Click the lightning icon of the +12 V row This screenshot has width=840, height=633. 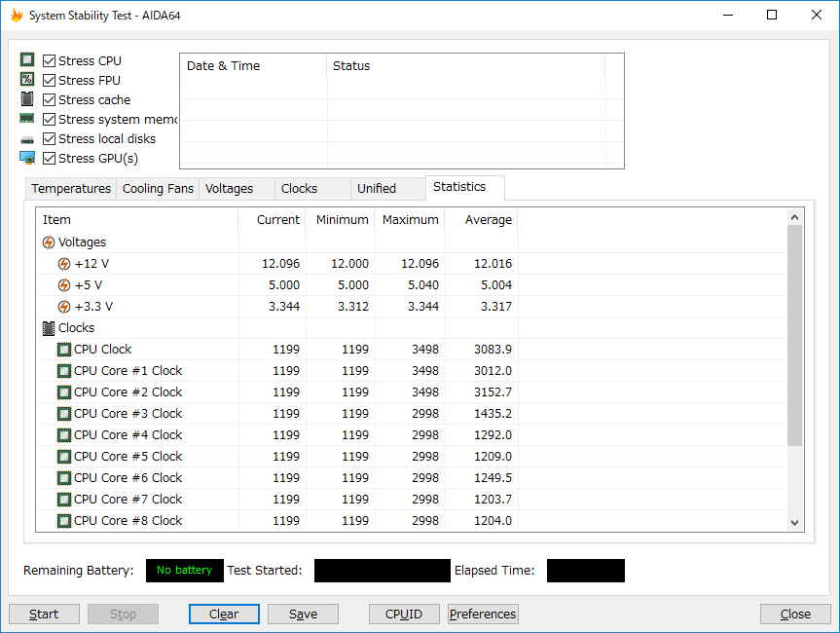click(x=64, y=264)
